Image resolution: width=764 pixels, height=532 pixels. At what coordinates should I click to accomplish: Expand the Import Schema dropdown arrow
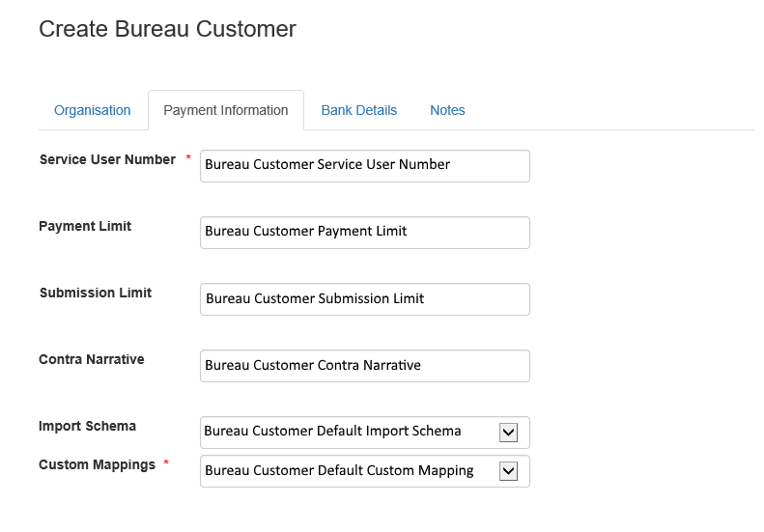[x=508, y=432]
